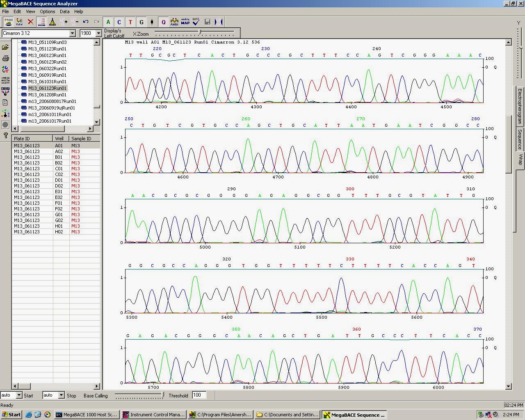Click the question mark help sidebar icon
This screenshot has width=525, height=420.
[x=5, y=135]
